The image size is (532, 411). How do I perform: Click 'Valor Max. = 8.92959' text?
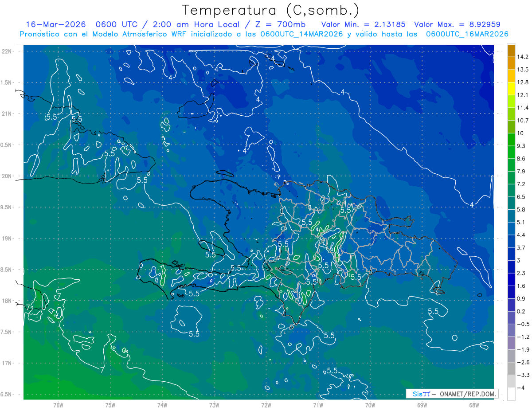(x=457, y=24)
